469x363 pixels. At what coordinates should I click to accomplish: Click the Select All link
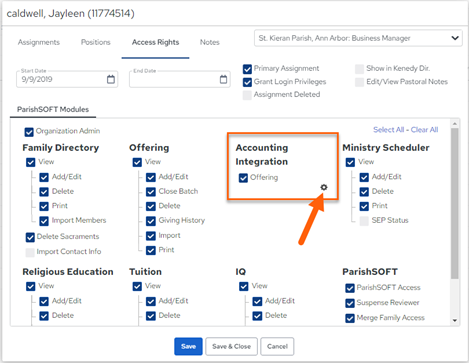click(388, 130)
